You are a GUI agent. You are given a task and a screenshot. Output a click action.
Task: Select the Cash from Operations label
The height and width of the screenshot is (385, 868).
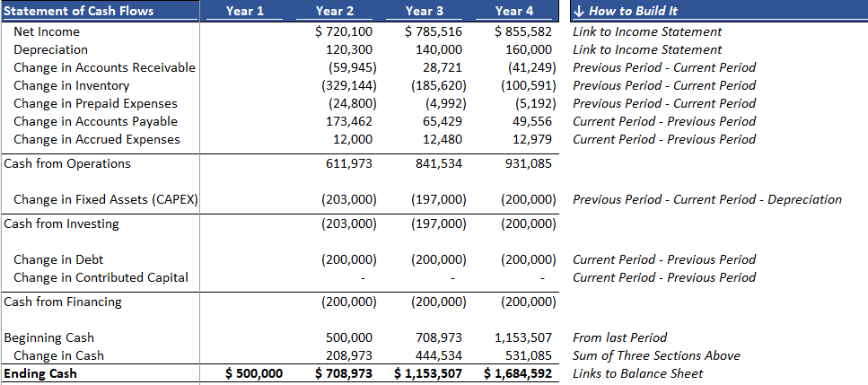point(67,163)
